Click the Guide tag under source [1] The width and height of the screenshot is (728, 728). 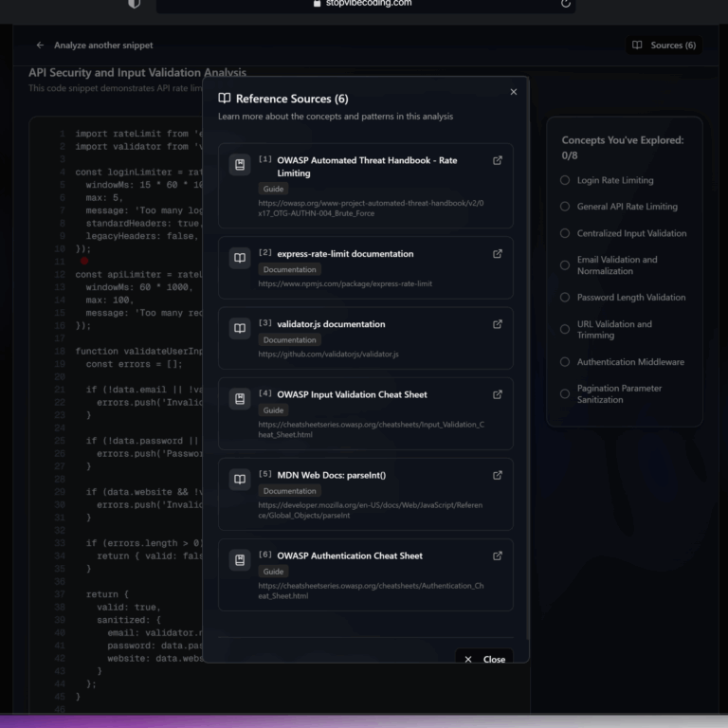click(273, 189)
